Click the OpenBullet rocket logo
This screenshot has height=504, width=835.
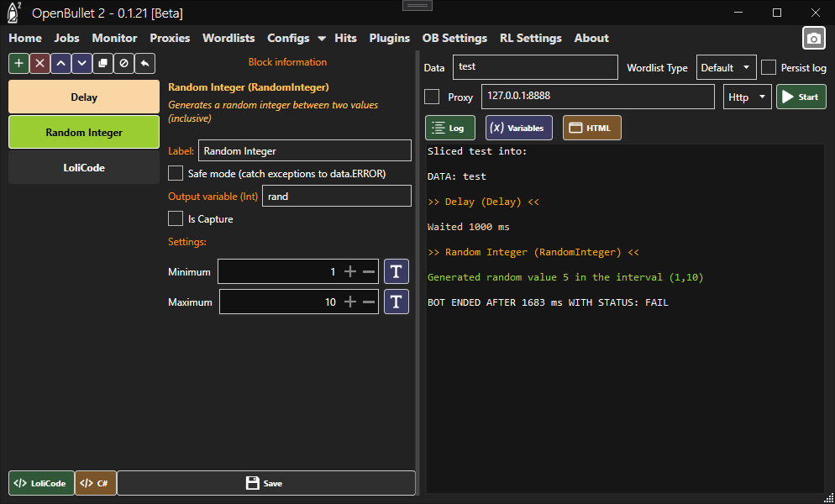click(x=13, y=13)
